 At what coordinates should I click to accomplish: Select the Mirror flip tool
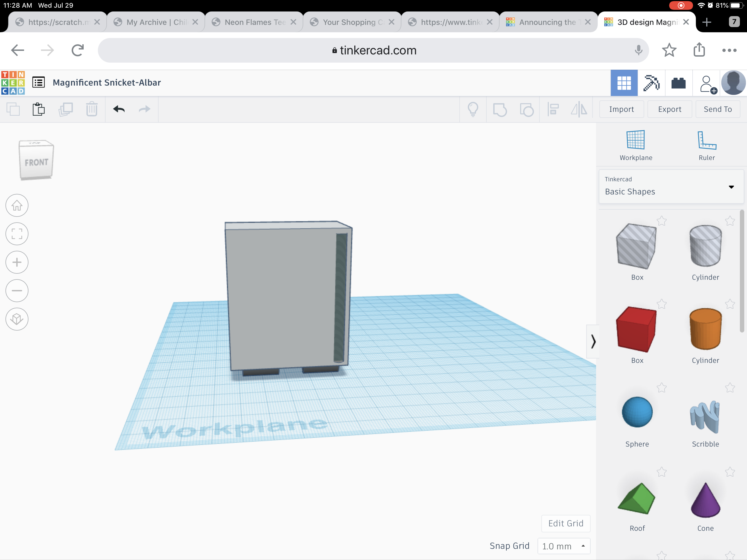pyautogui.click(x=579, y=109)
